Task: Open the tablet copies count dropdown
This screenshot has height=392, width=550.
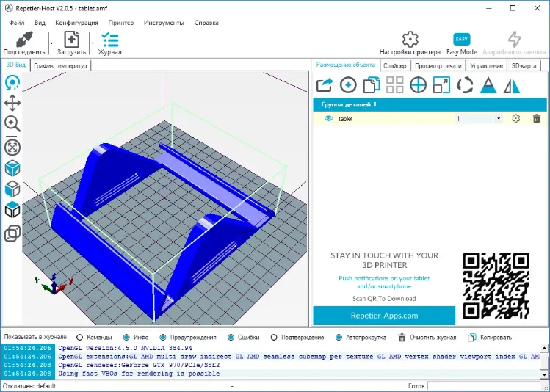Action: (499, 118)
